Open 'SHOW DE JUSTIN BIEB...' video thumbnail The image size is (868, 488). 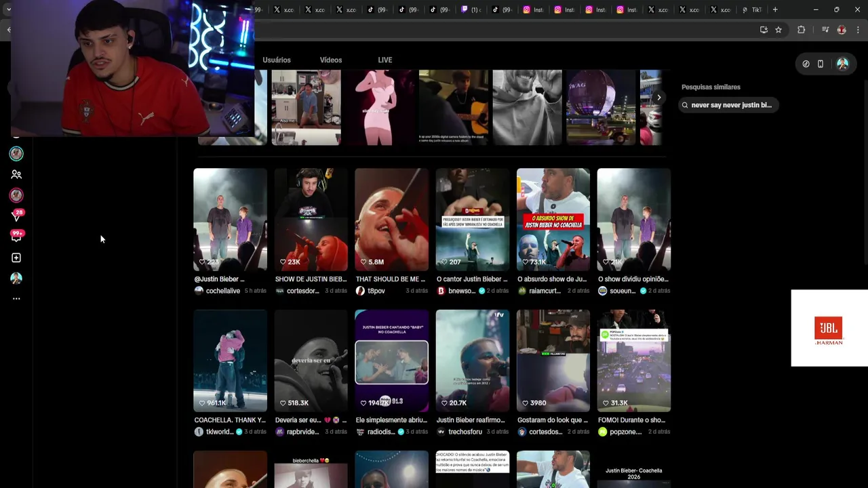tap(311, 220)
